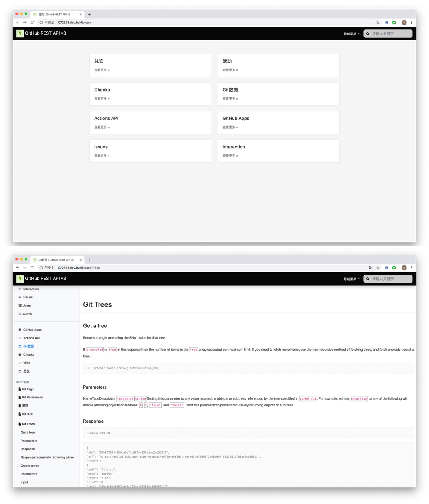The height and width of the screenshot is (504, 429).
Task: Open the 导航菜单 dropdown in Git数据 window
Action: (x=352, y=279)
